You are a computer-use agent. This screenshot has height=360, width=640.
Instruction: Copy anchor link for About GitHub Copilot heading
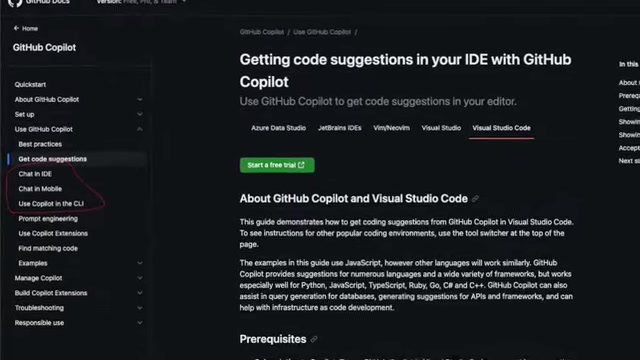tap(475, 199)
